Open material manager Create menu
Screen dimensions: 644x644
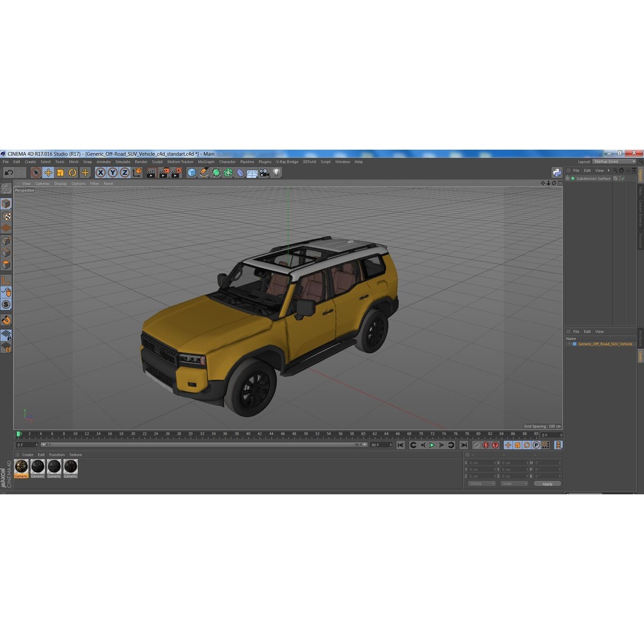[x=27, y=454]
